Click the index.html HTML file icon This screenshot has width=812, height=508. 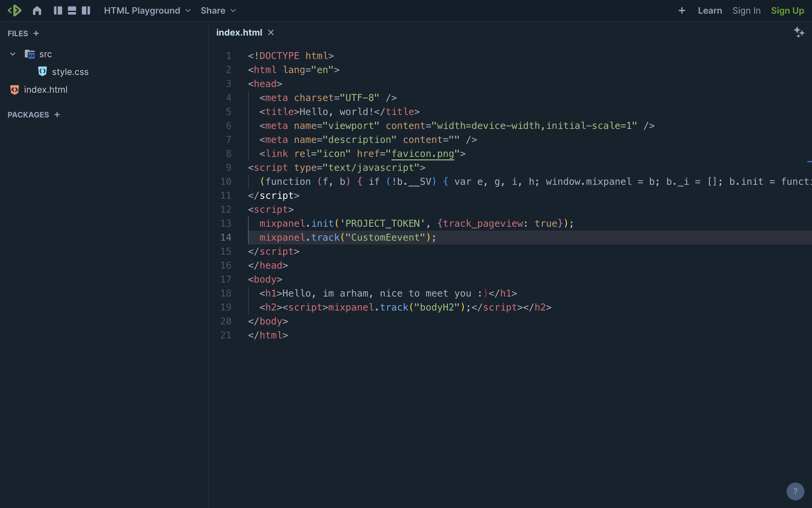[14, 89]
